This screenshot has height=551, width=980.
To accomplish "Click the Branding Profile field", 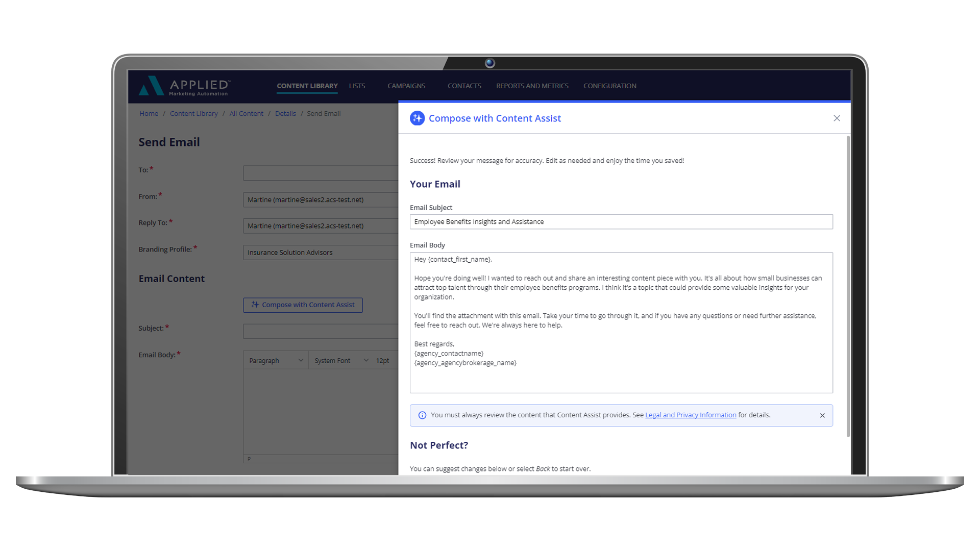I will click(321, 253).
